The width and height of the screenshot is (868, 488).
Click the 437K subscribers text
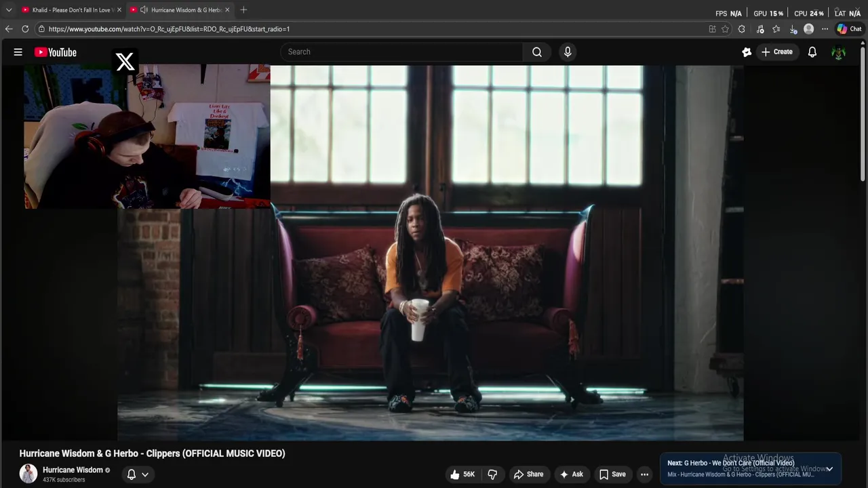(x=64, y=480)
